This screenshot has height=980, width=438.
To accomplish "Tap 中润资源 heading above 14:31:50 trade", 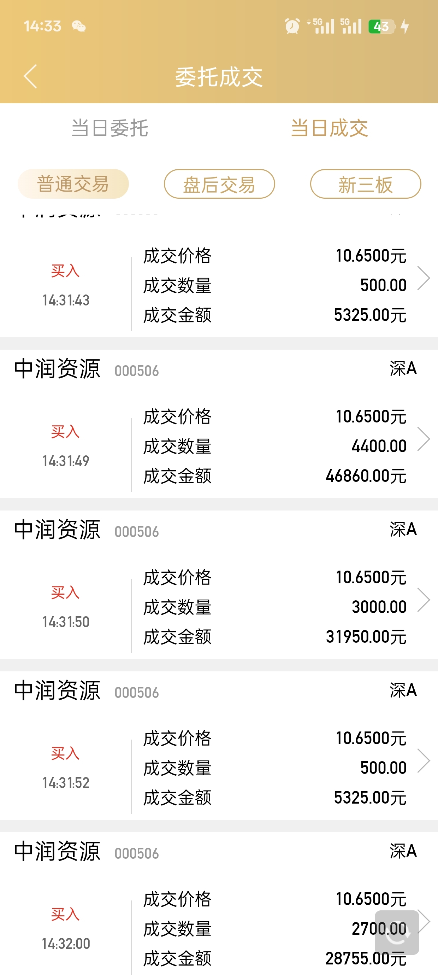I will point(57,530).
